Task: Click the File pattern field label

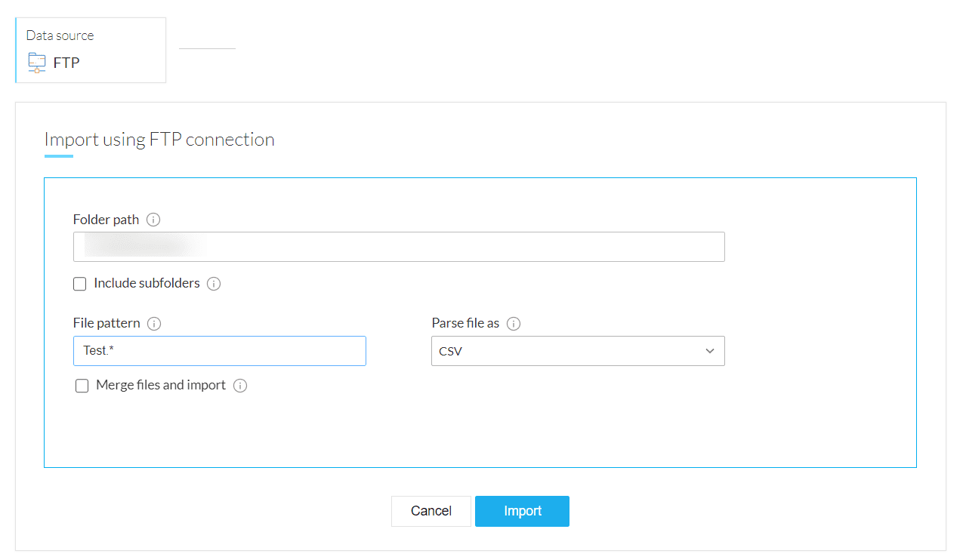Action: tap(106, 323)
